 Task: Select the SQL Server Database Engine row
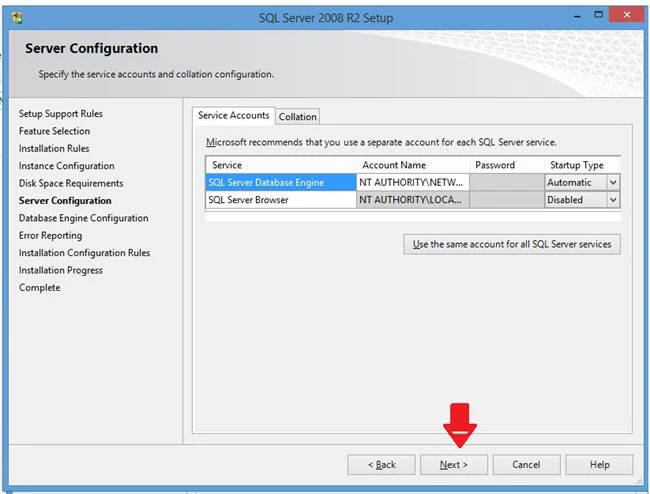[281, 182]
